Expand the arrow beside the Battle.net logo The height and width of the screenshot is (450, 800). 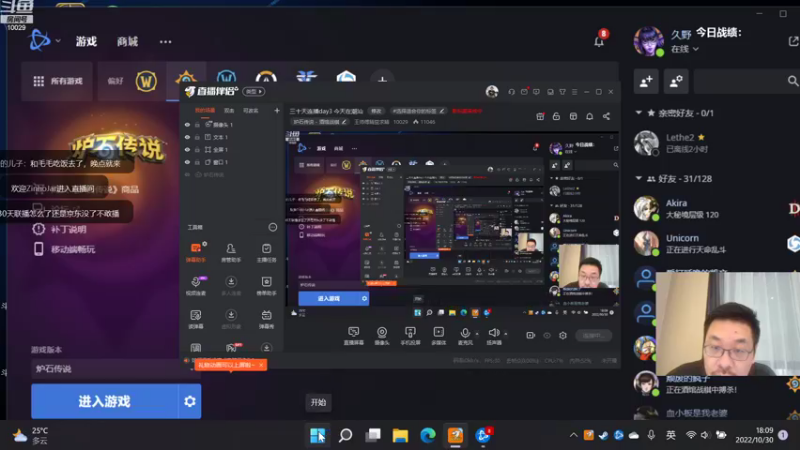click(x=58, y=41)
